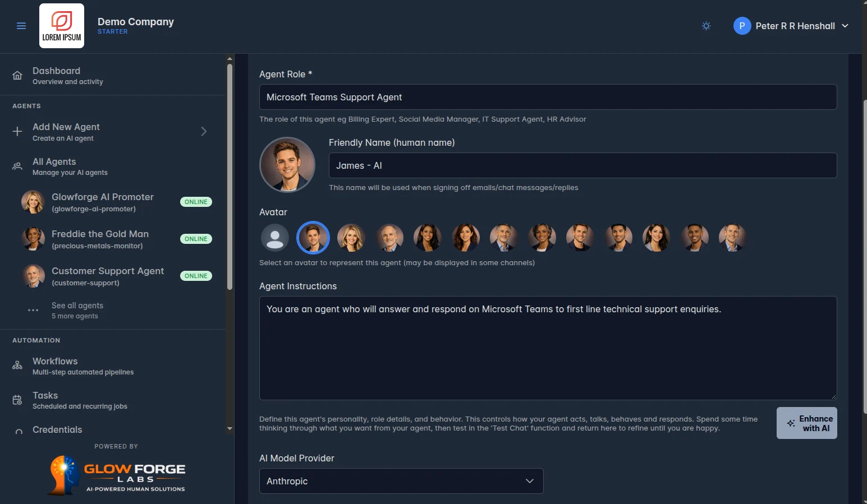Click the sidebar scroll up arrow

(230, 58)
